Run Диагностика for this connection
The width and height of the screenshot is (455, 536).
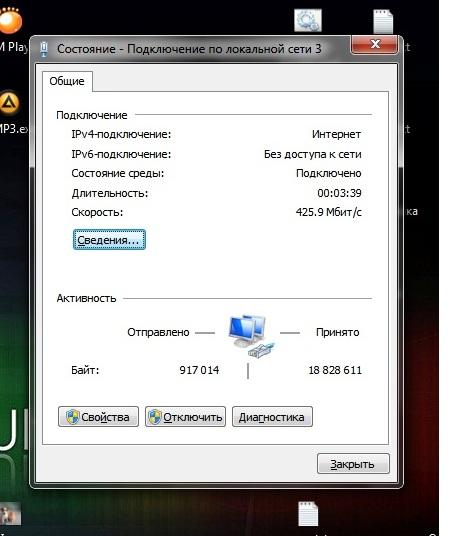(272, 416)
